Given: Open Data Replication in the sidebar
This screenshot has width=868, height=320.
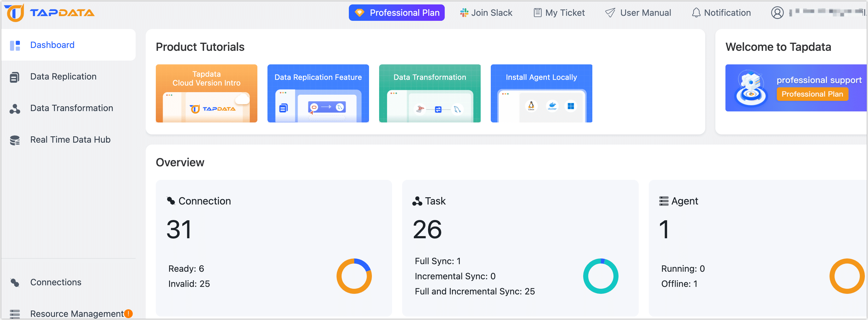Looking at the screenshot, I should pyautogui.click(x=68, y=77).
